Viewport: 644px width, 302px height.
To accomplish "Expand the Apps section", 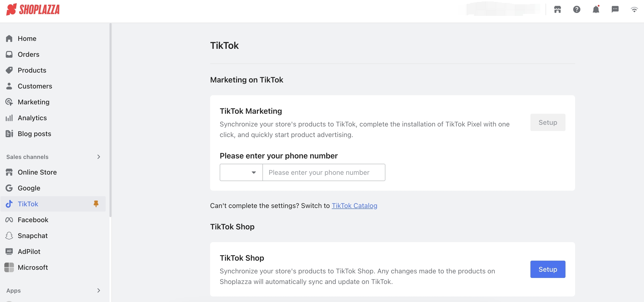I will (98, 290).
